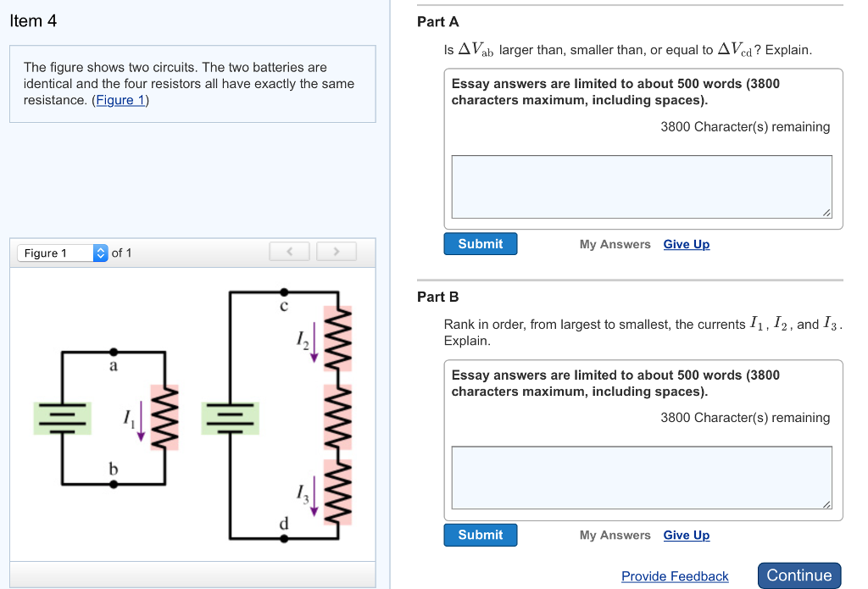
Task: Check My Answers for Part A
Action: [615, 244]
